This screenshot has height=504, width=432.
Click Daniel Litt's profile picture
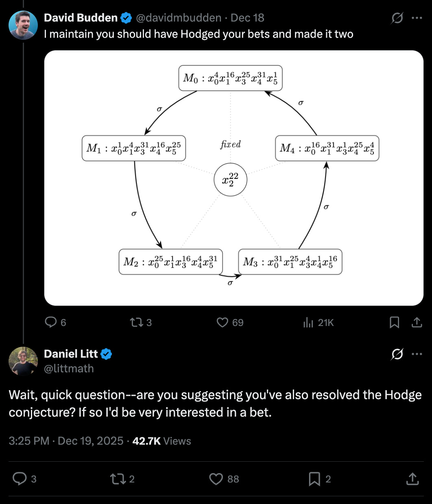click(23, 361)
